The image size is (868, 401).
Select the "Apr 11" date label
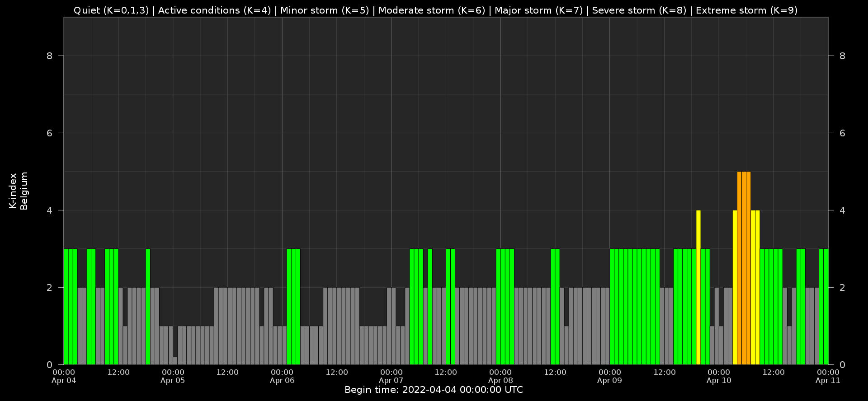click(x=828, y=380)
